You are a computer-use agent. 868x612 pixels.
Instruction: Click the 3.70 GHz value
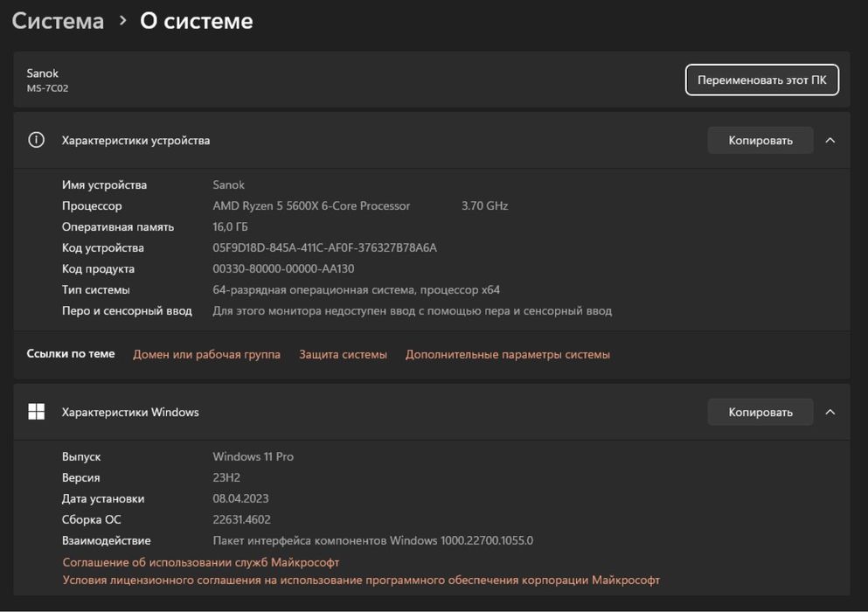click(484, 206)
